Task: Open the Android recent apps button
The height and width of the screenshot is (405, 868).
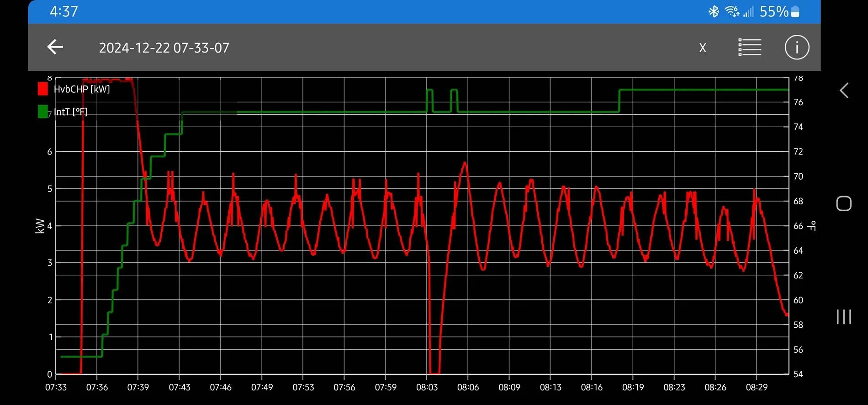Action: pos(844,316)
